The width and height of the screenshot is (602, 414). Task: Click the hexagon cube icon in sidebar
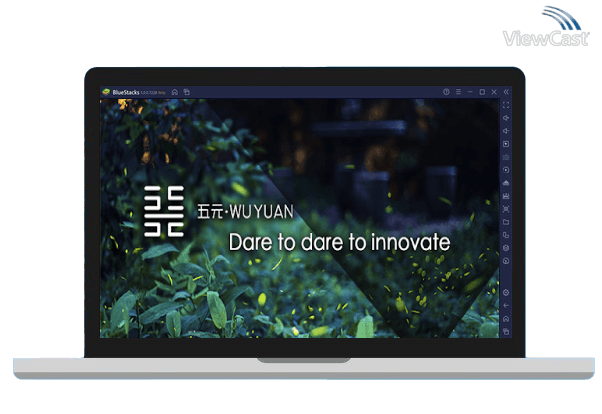pos(506,248)
